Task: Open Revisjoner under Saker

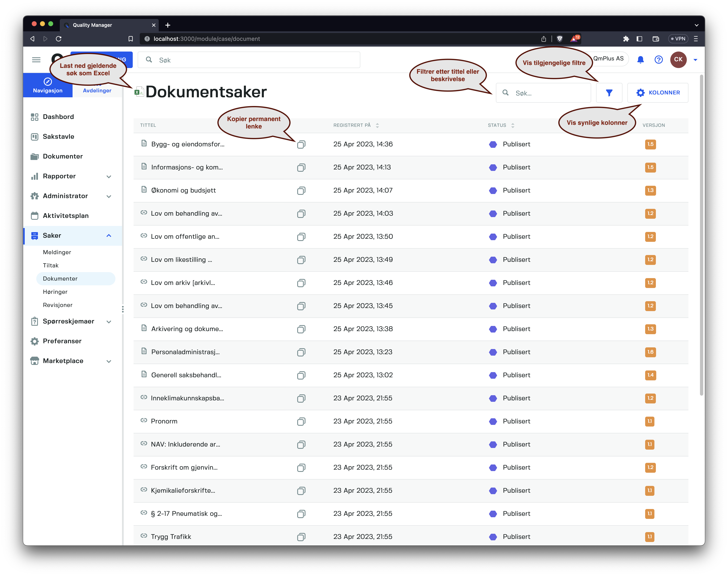Action: pos(58,305)
